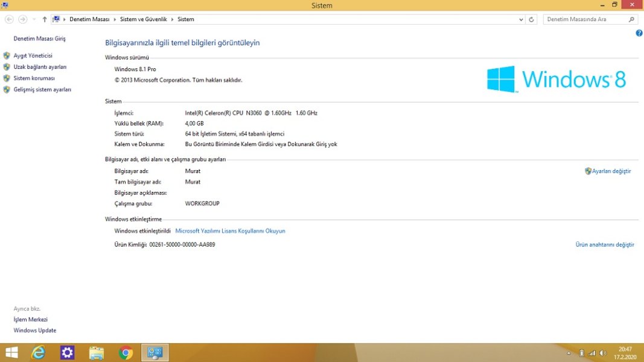Open Aygıt Yöneticisi from the sidebar

point(33,56)
